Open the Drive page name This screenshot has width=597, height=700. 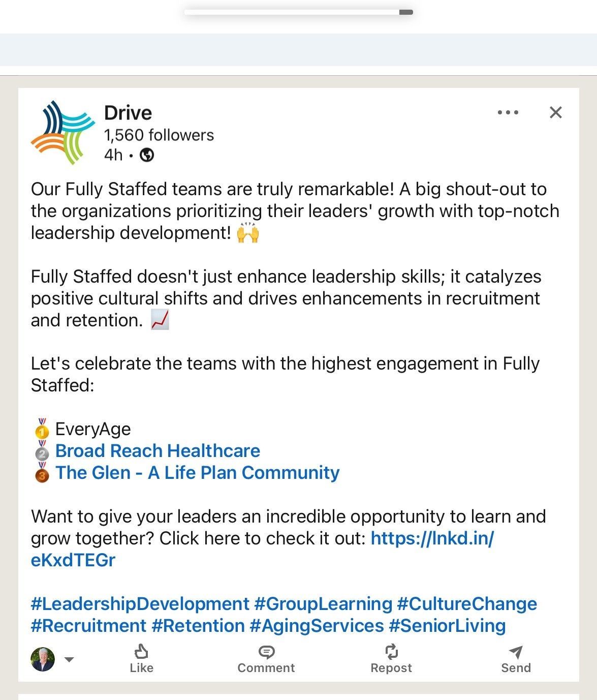[128, 113]
